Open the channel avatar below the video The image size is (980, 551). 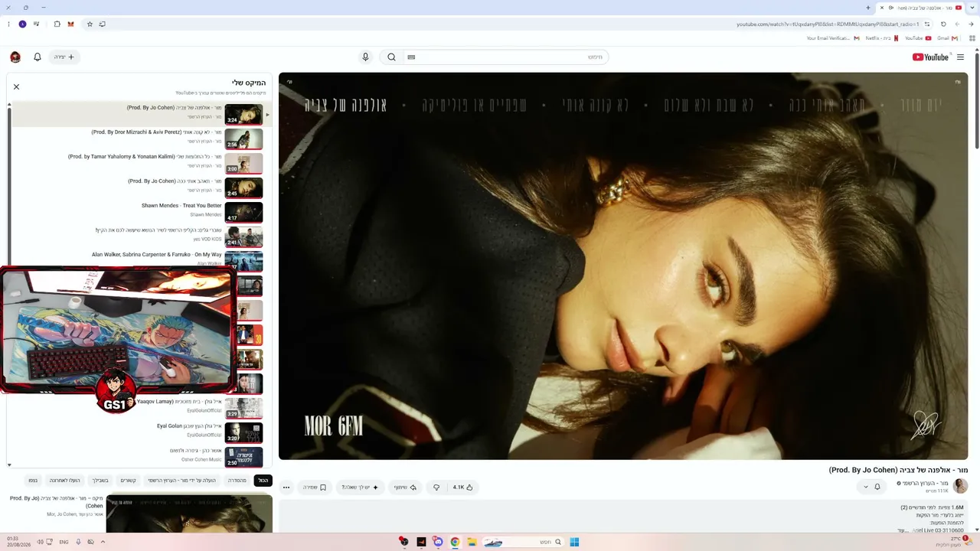960,486
